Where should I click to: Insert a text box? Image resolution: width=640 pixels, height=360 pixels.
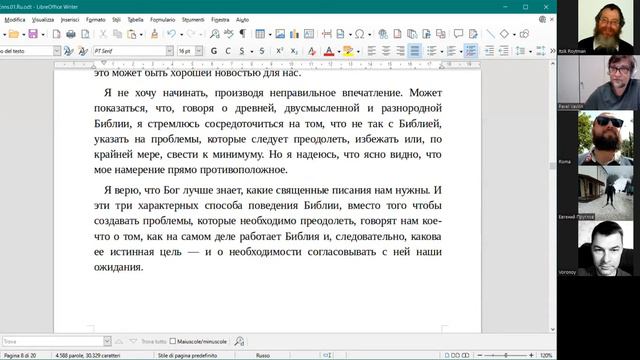(309, 34)
